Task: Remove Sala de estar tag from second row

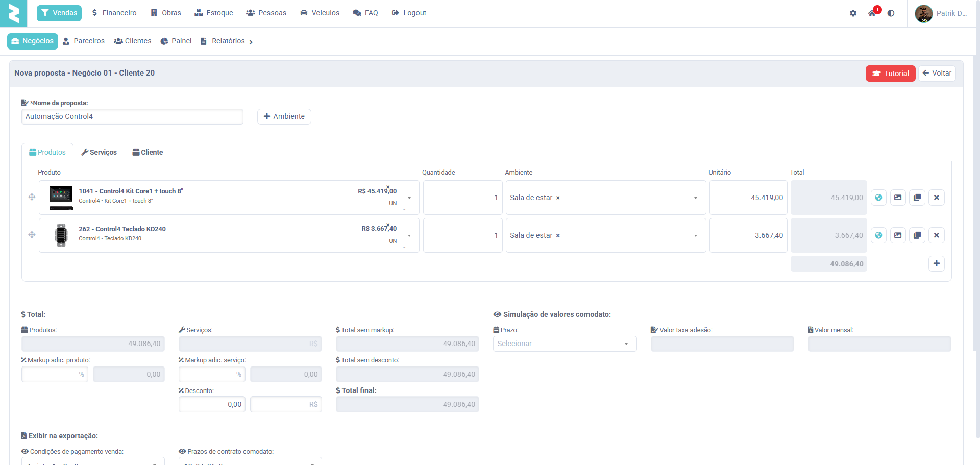Action: click(558, 236)
